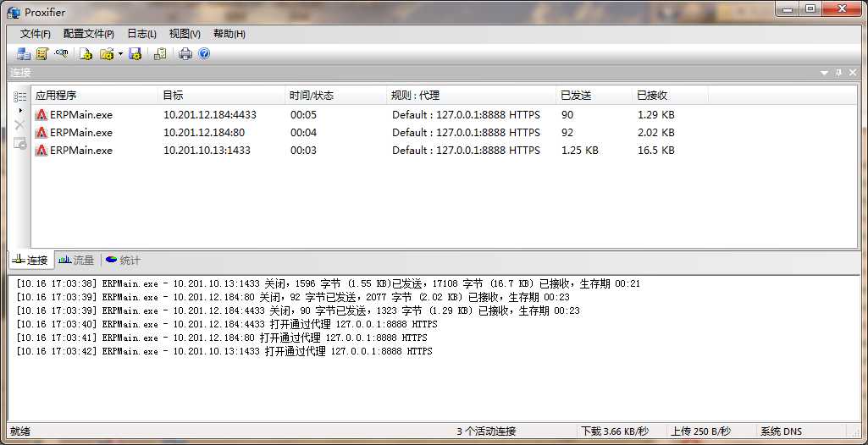Click the ERPMain.exe icon for 10.201.12.184:80
The width and height of the screenshot is (868, 445).
pos(41,133)
